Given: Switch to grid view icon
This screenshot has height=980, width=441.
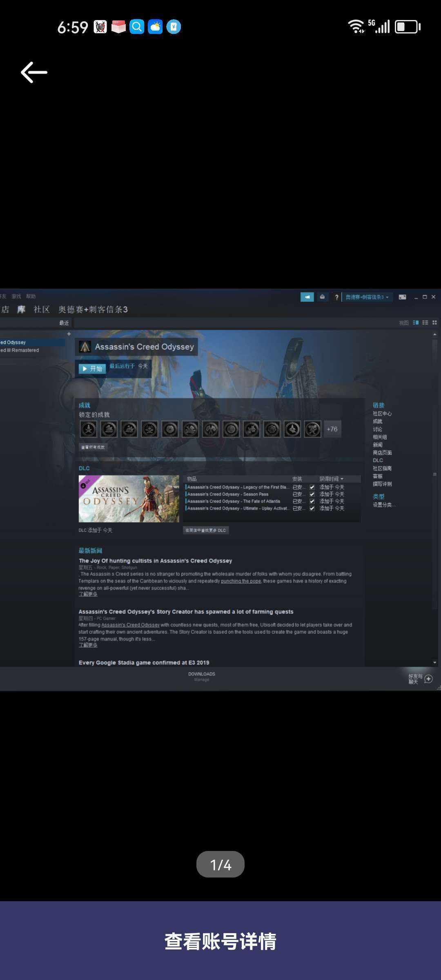Looking at the screenshot, I should pyautogui.click(x=434, y=323).
